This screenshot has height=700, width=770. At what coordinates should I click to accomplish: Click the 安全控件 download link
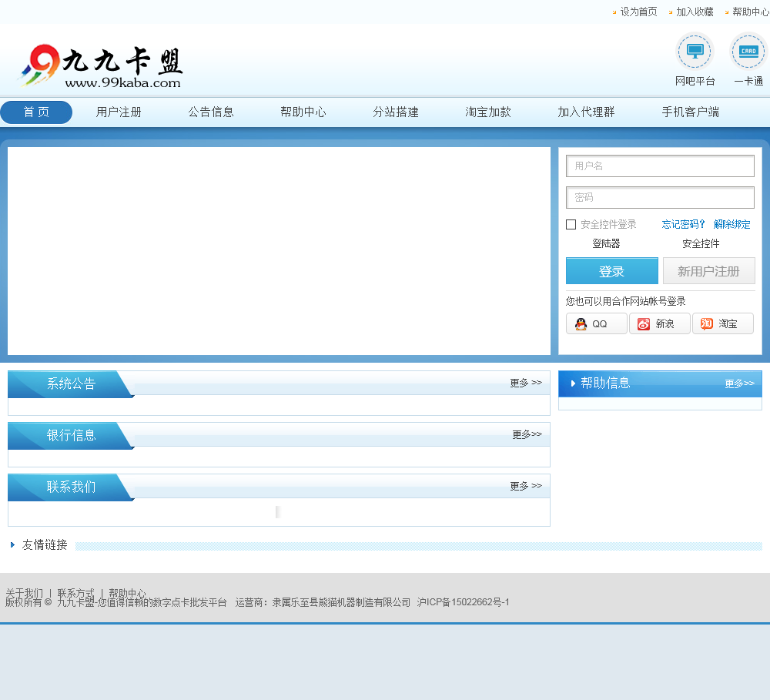click(701, 243)
